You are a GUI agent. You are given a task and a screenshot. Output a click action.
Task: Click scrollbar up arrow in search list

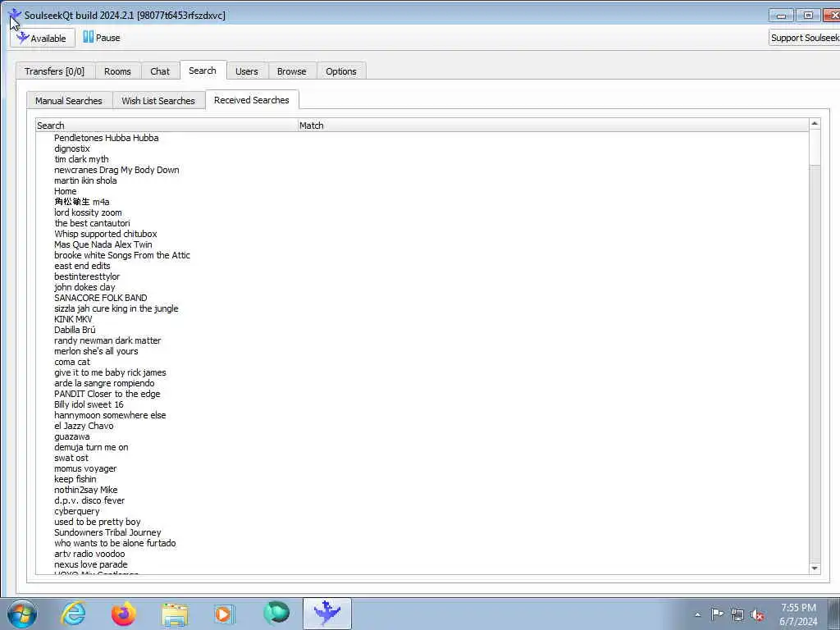[x=815, y=124]
